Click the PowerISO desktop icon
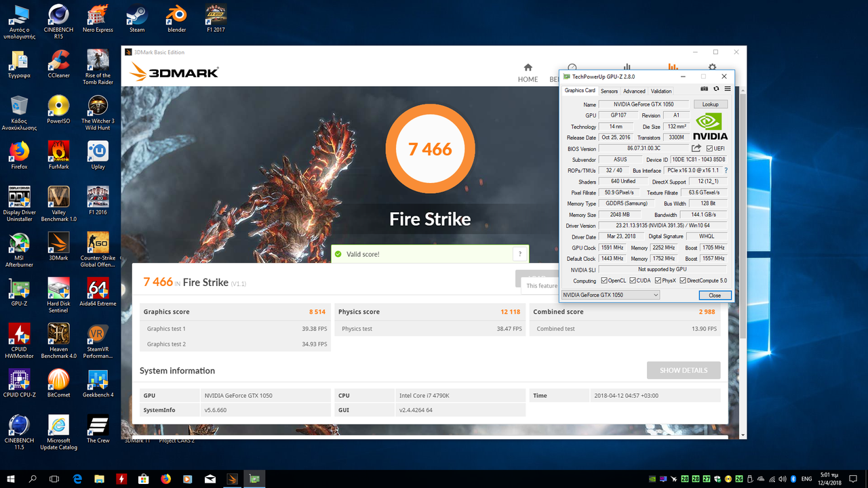The image size is (868, 488). point(58,110)
